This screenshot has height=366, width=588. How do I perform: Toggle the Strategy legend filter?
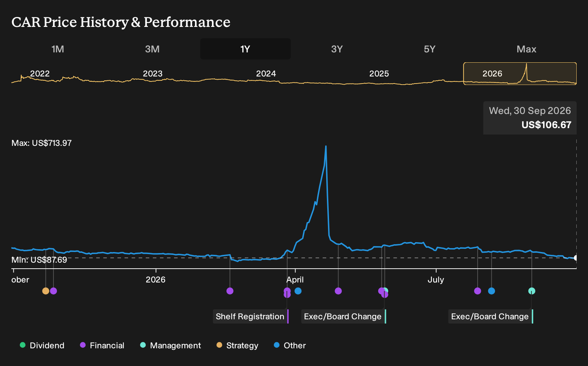[x=237, y=345]
